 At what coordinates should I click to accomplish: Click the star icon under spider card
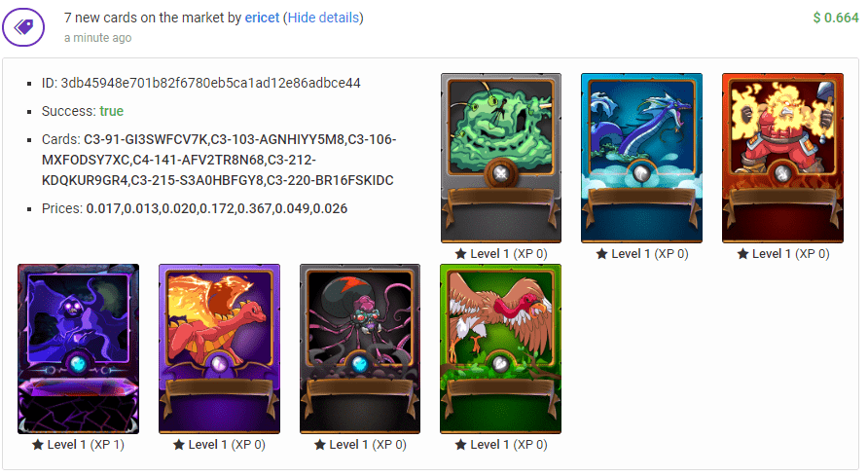pyautogui.click(x=320, y=445)
